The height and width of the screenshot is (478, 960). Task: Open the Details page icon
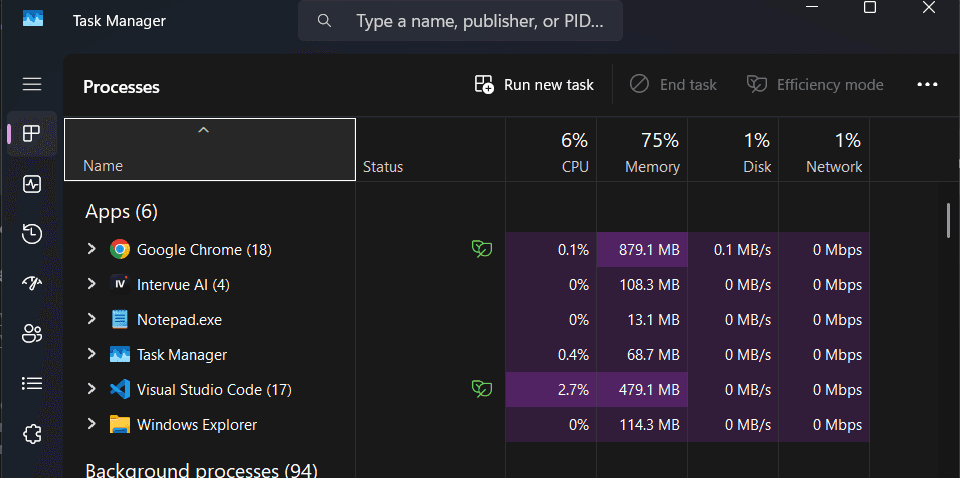(x=32, y=383)
